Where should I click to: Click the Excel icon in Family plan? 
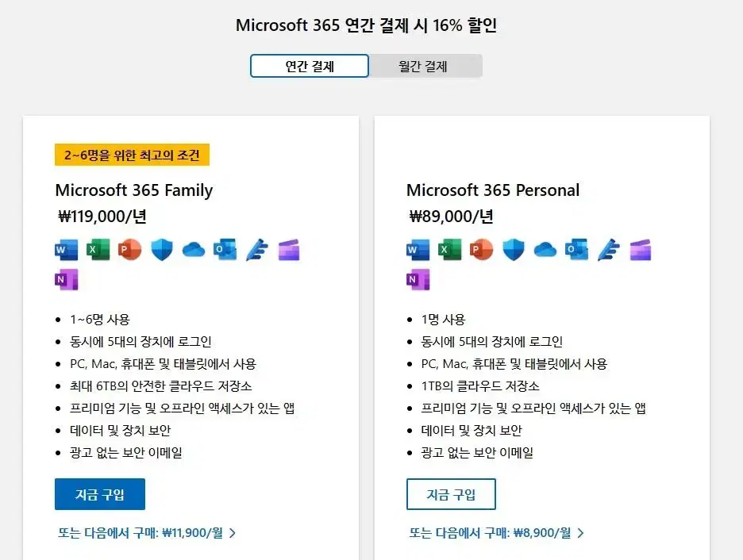pos(98,250)
